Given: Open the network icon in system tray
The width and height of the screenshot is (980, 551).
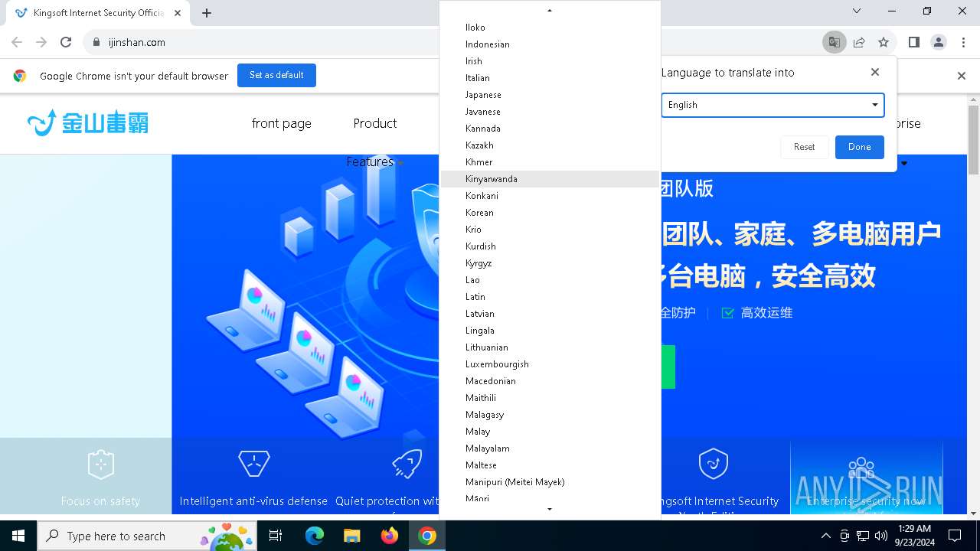Looking at the screenshot, I should point(863,536).
